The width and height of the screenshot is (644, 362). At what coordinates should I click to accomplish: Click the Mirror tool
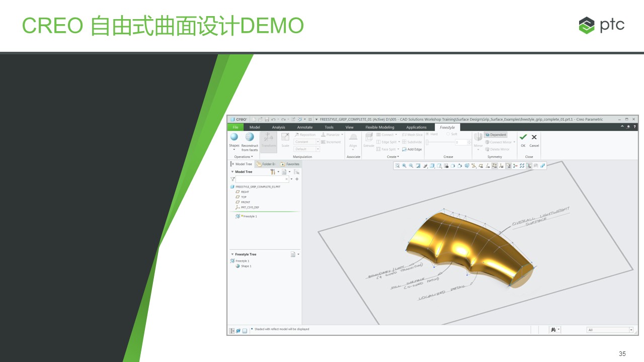coord(478,141)
